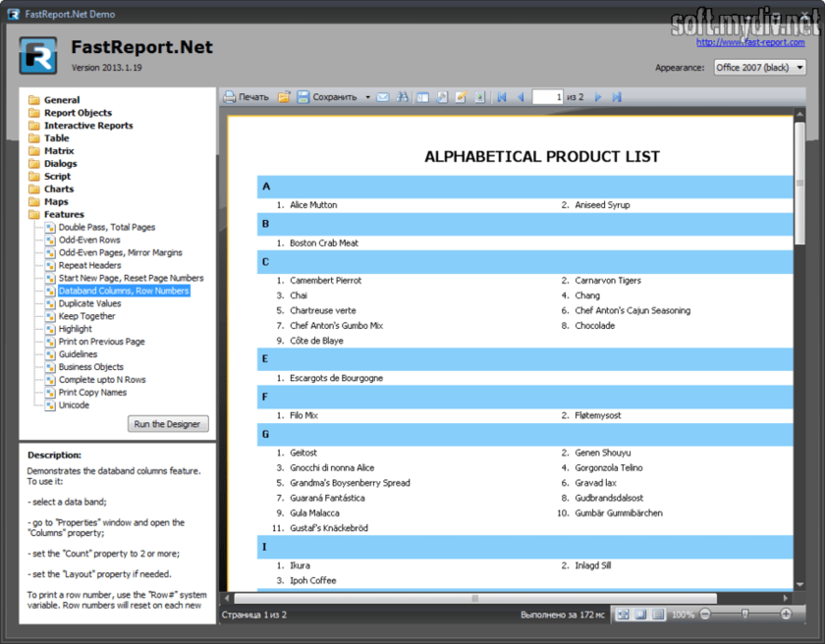Screen dimensions: 825x644
Task: Click the send by e-mail envelope icon
Action: [383, 97]
